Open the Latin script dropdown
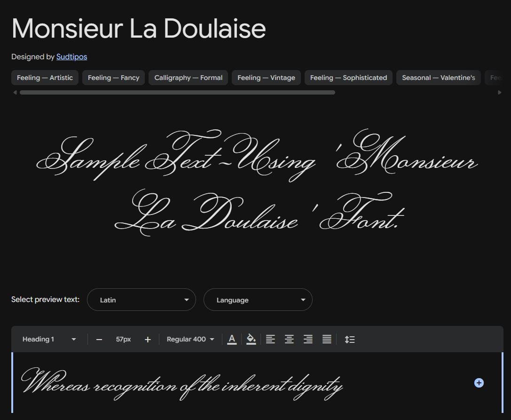Screen dimensions: 511x420 coord(142,300)
